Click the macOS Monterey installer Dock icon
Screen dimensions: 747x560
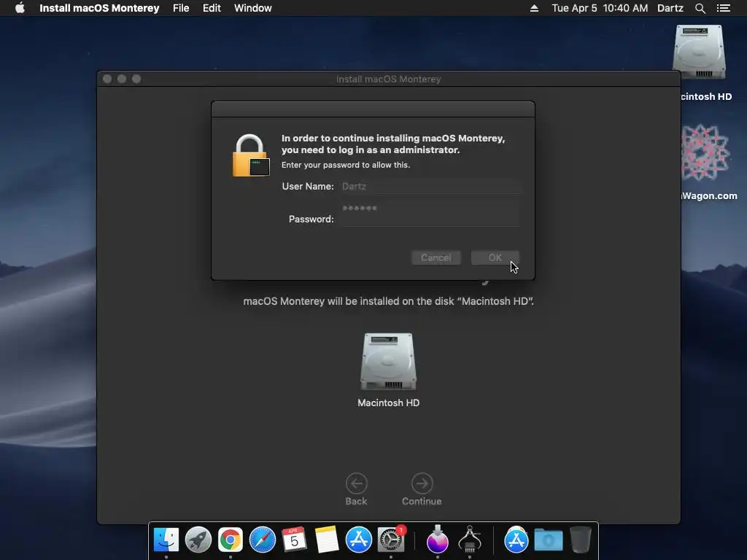438,539
